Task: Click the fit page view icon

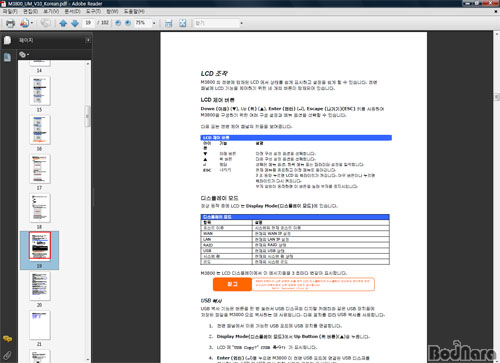Action: pos(182,23)
